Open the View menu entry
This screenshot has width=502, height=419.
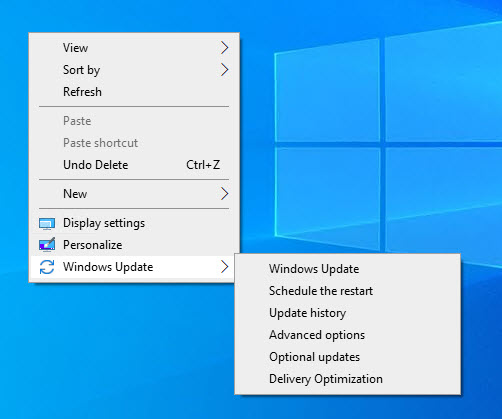click(x=134, y=48)
